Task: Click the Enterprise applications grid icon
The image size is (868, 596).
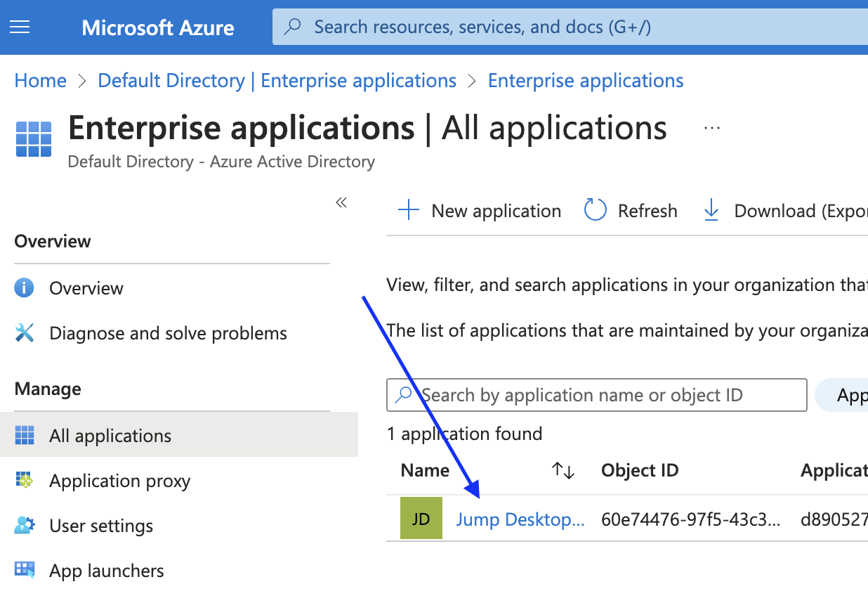Action: click(34, 139)
